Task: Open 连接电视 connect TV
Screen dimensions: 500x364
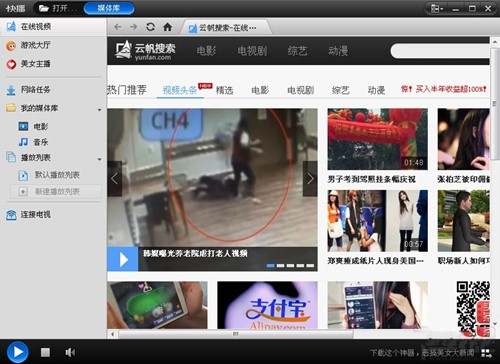Action: click(x=29, y=215)
